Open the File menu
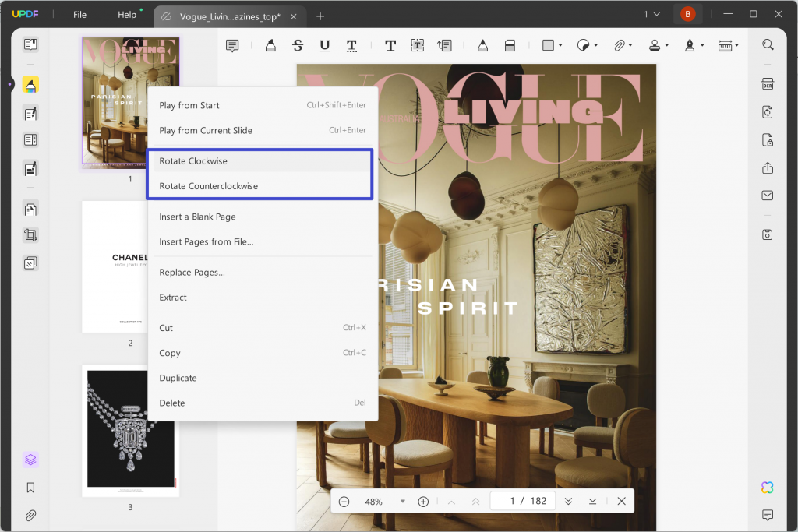798x532 pixels. (x=80, y=14)
